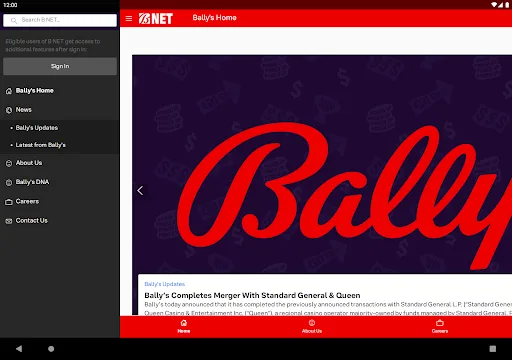Click the Bally's Home page title

(x=214, y=18)
